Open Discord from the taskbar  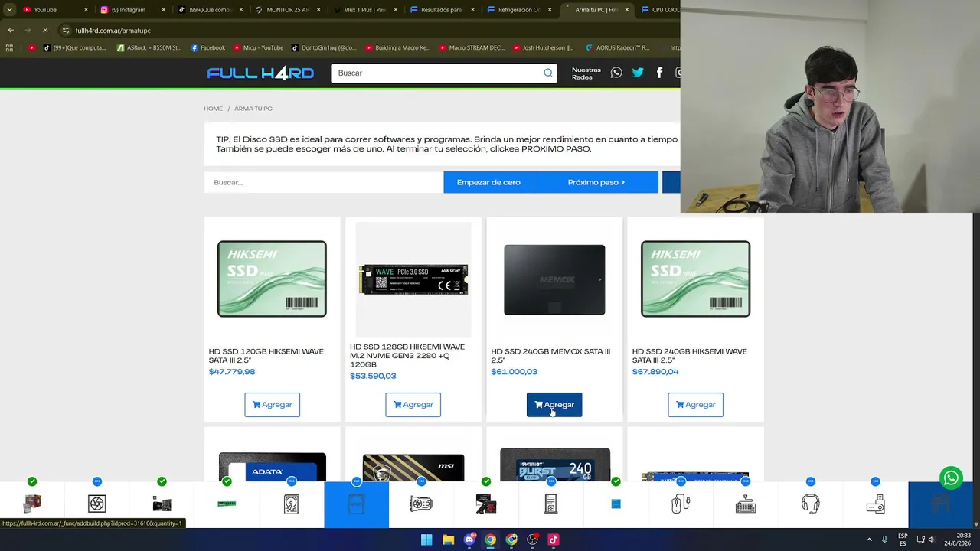(x=469, y=540)
